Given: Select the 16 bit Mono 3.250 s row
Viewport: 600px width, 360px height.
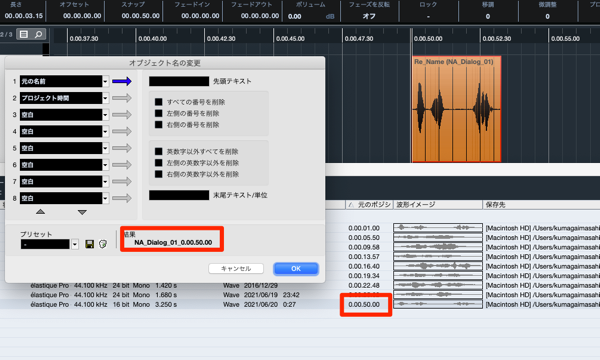Looking at the screenshot, I should point(300,305).
